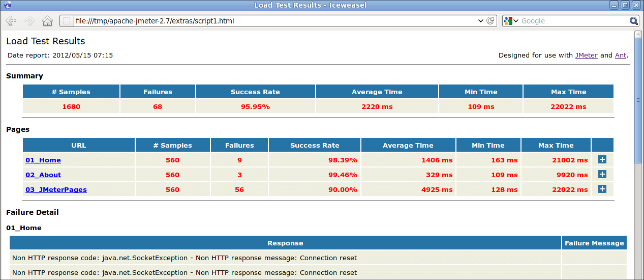The image size is (644, 280).
Task: Follow the Ant link in header
Action: (620, 55)
